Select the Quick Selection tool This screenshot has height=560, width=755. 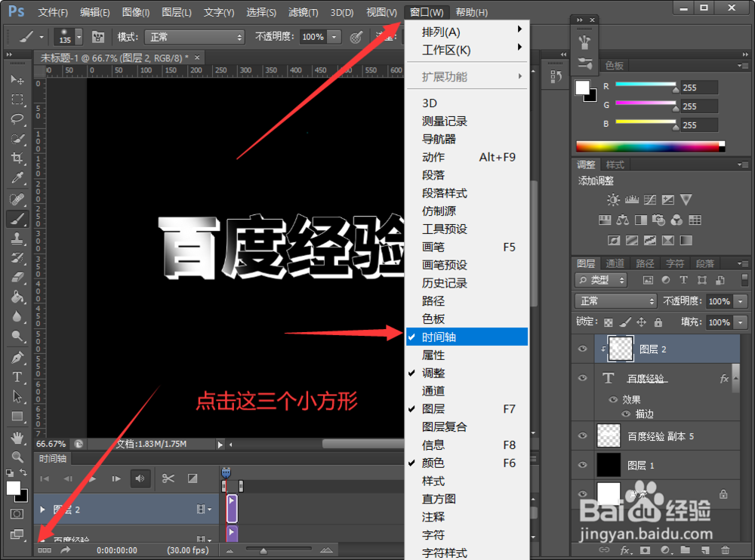17,139
